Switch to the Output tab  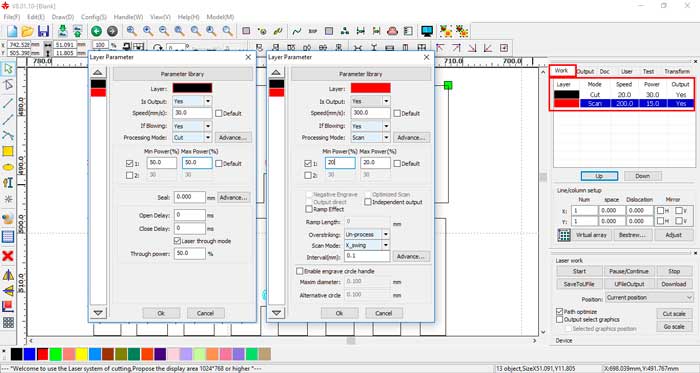pyautogui.click(x=585, y=71)
